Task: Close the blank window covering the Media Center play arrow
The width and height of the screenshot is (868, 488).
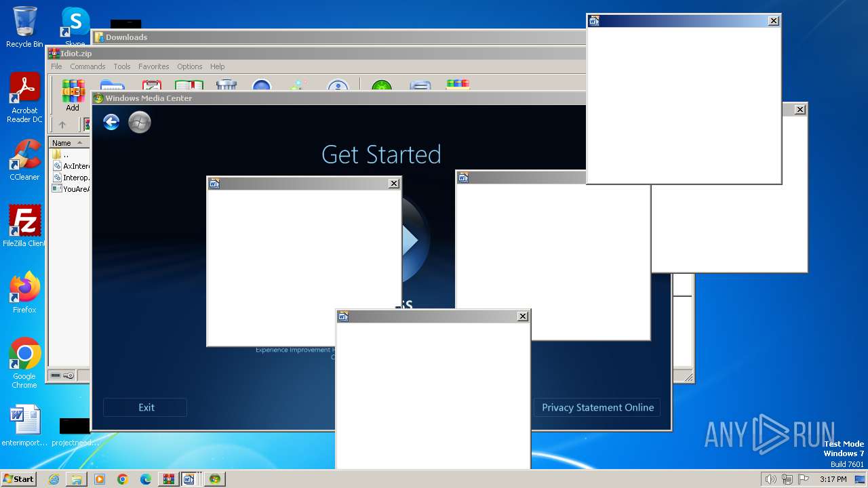Action: (393, 184)
